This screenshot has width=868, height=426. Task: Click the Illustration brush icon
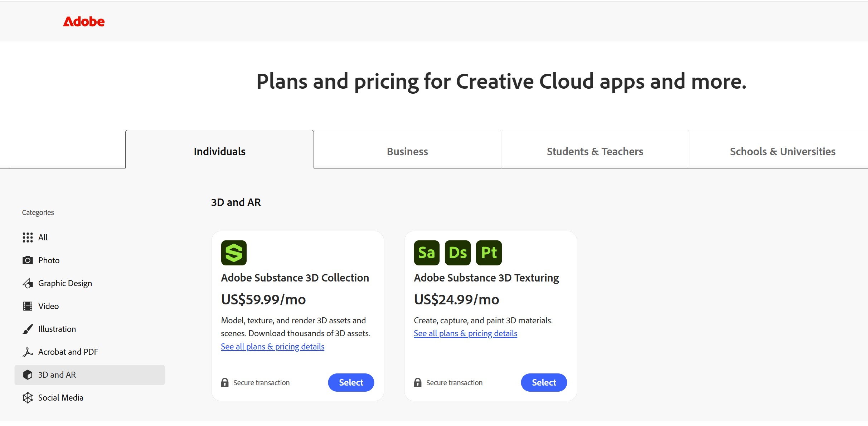pyautogui.click(x=28, y=329)
